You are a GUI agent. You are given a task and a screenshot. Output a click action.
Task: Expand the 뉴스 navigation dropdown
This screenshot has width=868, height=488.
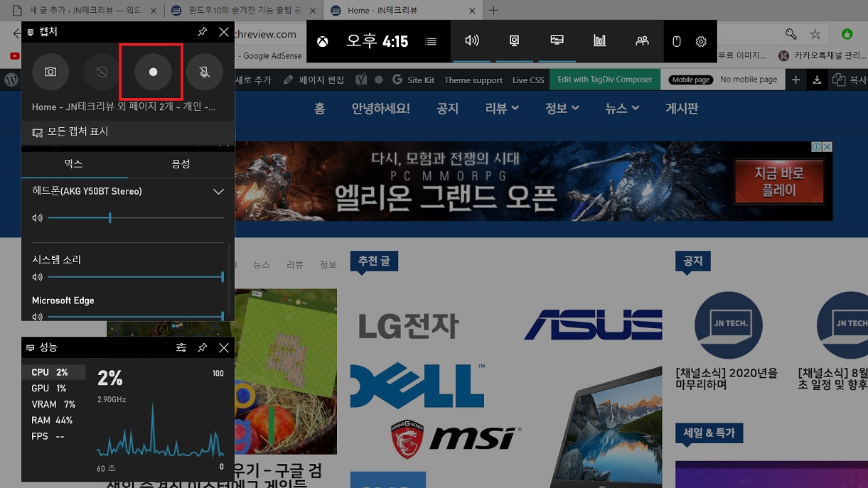pyautogui.click(x=623, y=108)
